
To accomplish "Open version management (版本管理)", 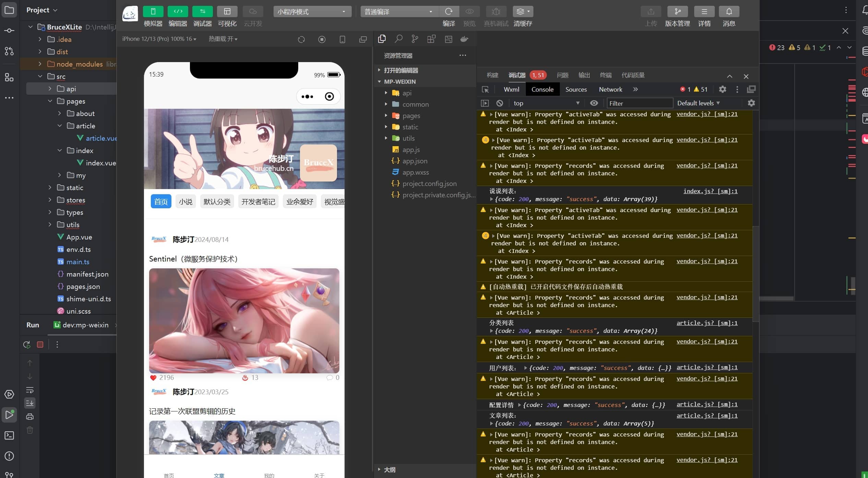I will pyautogui.click(x=677, y=11).
